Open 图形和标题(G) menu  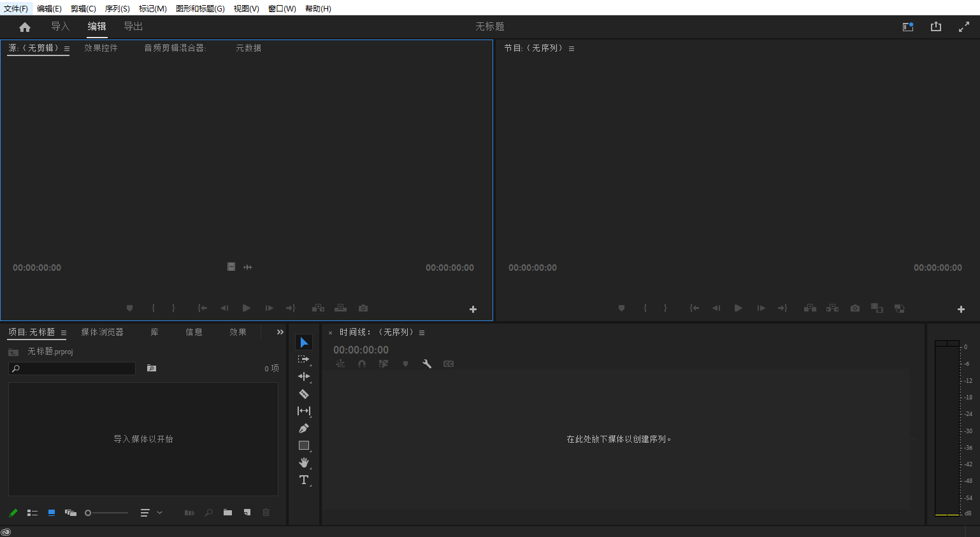(x=200, y=8)
